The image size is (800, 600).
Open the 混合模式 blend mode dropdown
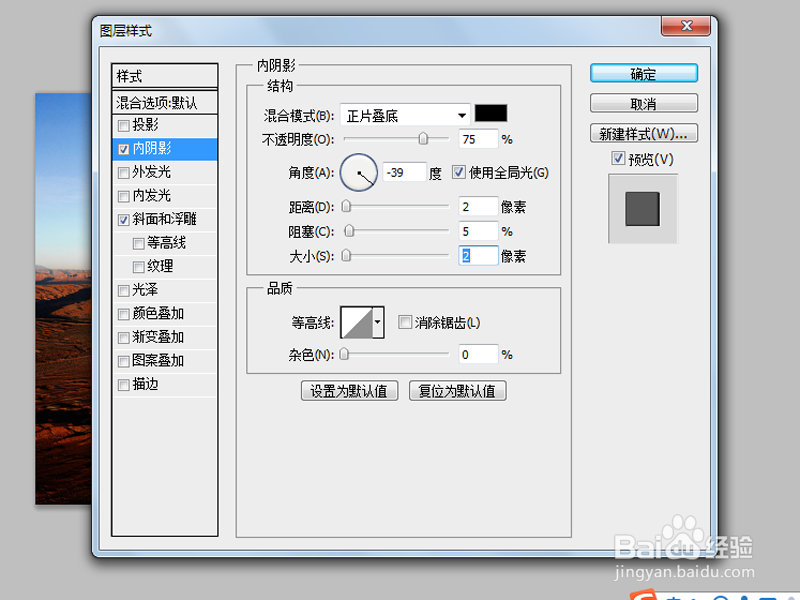405,115
